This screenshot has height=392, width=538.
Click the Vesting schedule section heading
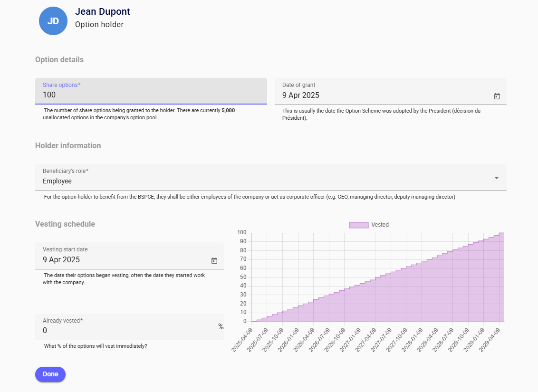(65, 224)
